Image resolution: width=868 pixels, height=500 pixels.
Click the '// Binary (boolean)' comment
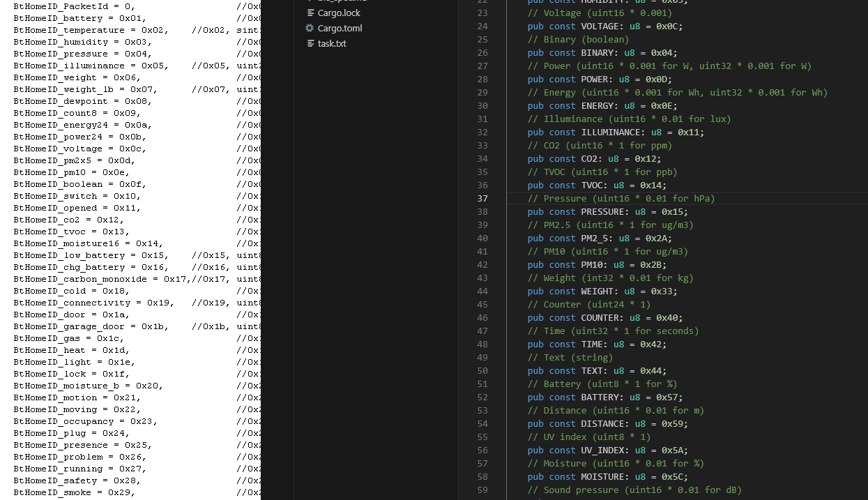pos(578,39)
